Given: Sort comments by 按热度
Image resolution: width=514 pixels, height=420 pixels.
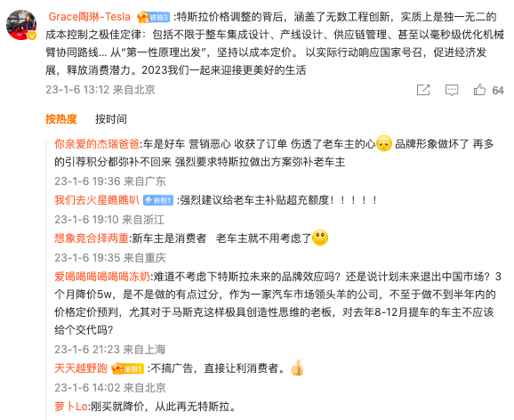Looking at the screenshot, I should (61, 119).
